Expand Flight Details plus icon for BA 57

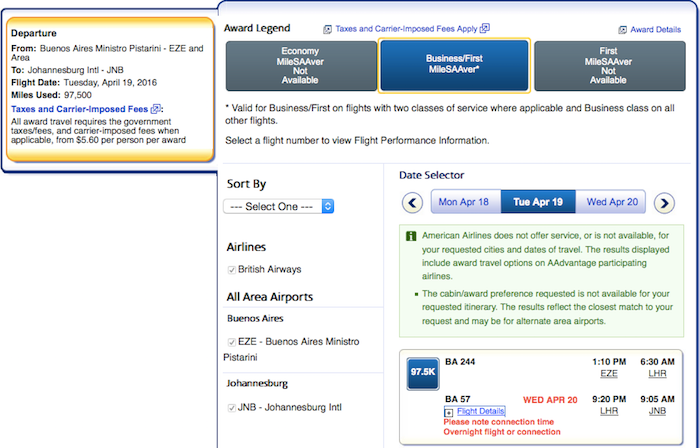tap(449, 412)
